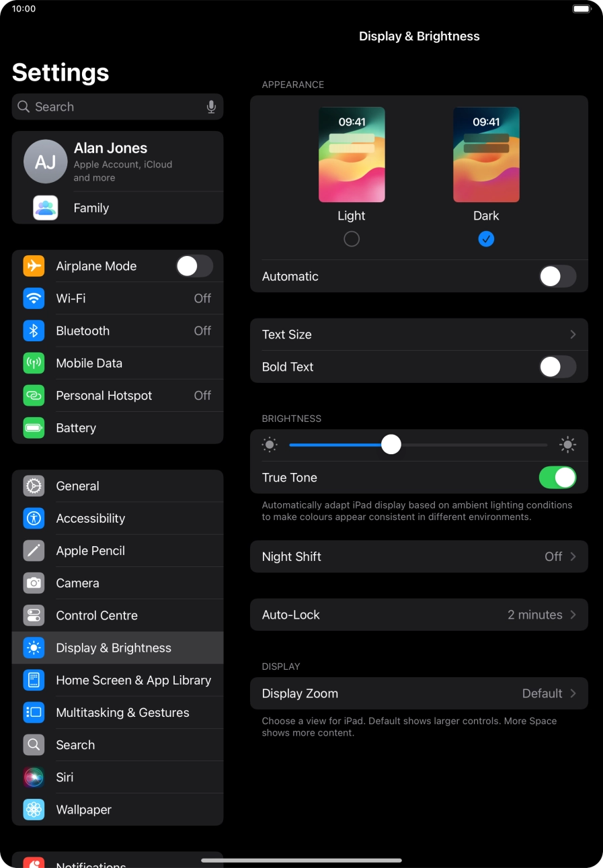Open Multitasking & Gestures in the sidebar
The image size is (603, 868).
coord(122,713)
